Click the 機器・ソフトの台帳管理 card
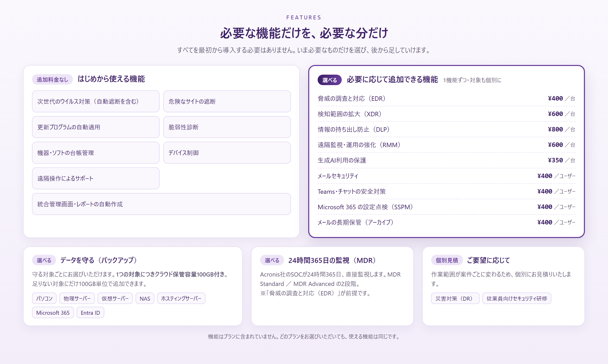 pos(96,153)
